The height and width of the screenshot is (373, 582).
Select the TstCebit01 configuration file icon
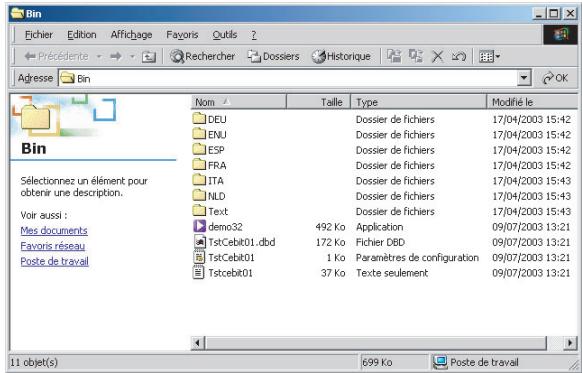coord(199,257)
